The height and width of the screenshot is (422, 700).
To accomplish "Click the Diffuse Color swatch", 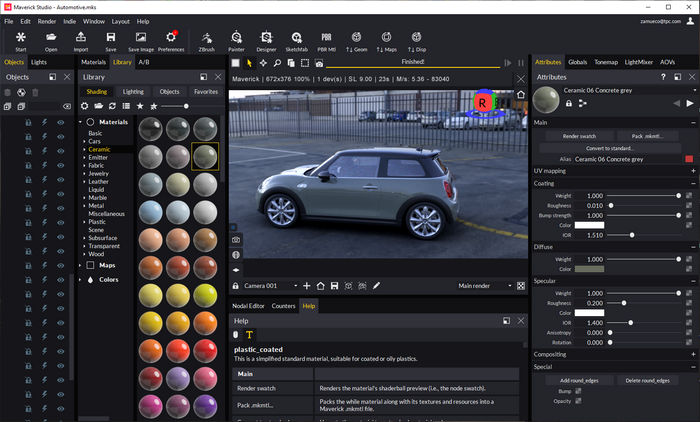I will [589, 268].
